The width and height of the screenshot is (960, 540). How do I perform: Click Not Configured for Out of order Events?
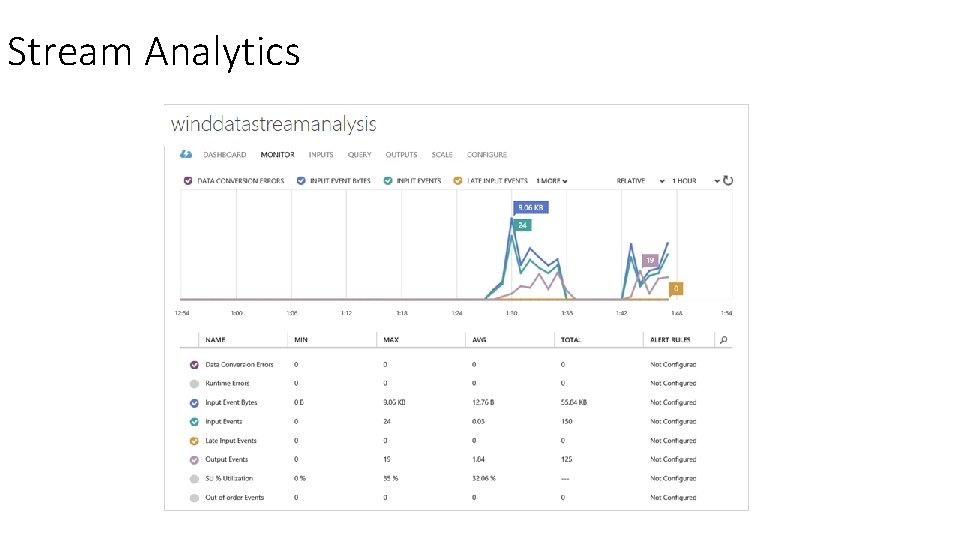coord(673,497)
